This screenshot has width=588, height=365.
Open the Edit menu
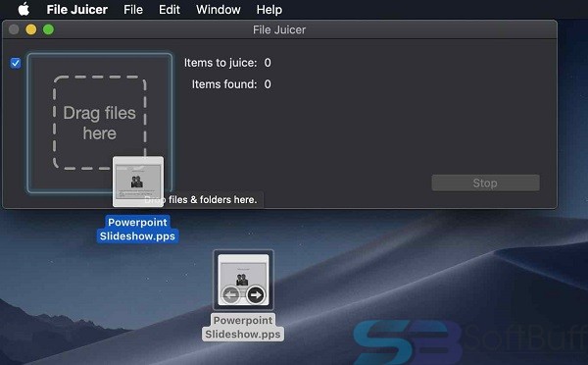[x=170, y=10]
